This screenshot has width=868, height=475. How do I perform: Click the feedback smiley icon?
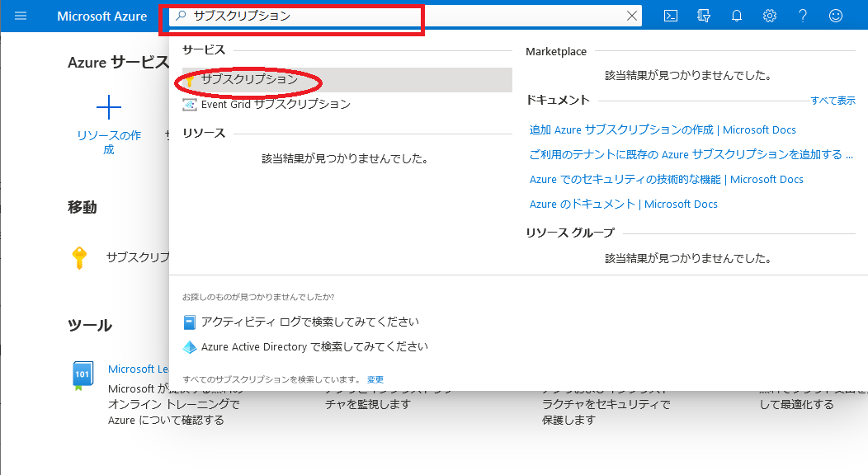click(836, 16)
